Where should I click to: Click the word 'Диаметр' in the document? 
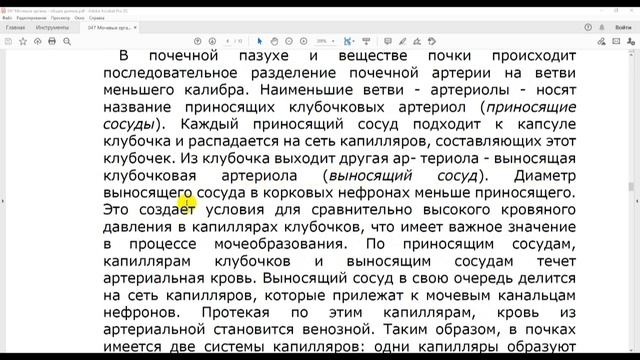tap(544, 176)
